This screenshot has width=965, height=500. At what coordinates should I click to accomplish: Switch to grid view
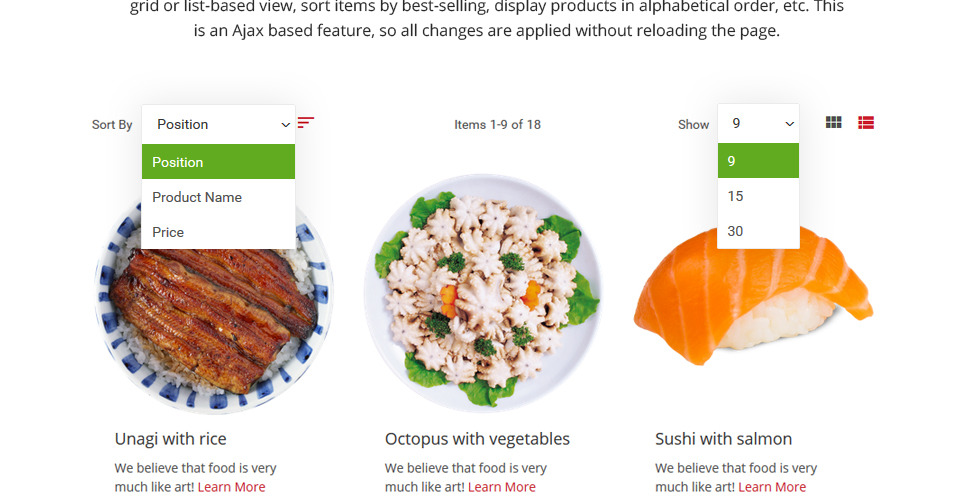pyautogui.click(x=833, y=123)
